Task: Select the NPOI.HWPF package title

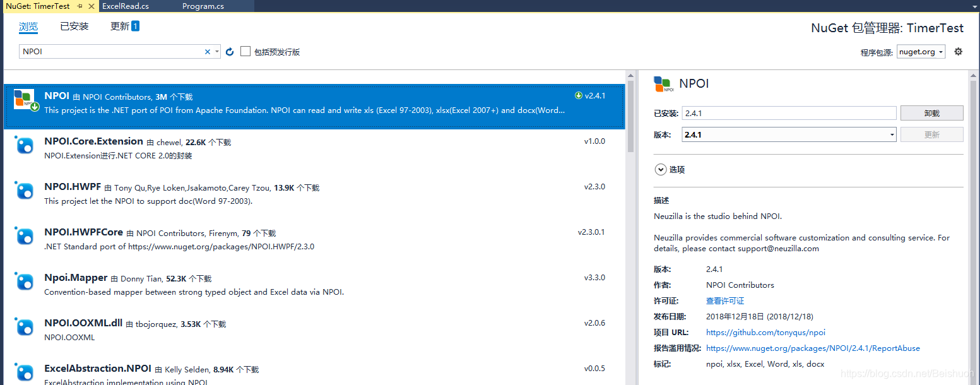Action: point(73,187)
